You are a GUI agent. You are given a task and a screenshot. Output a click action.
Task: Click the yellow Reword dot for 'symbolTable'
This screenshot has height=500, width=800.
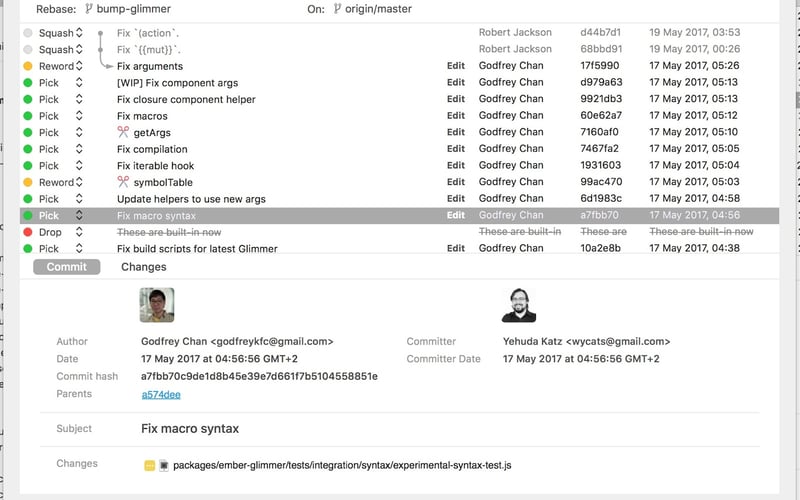28,182
